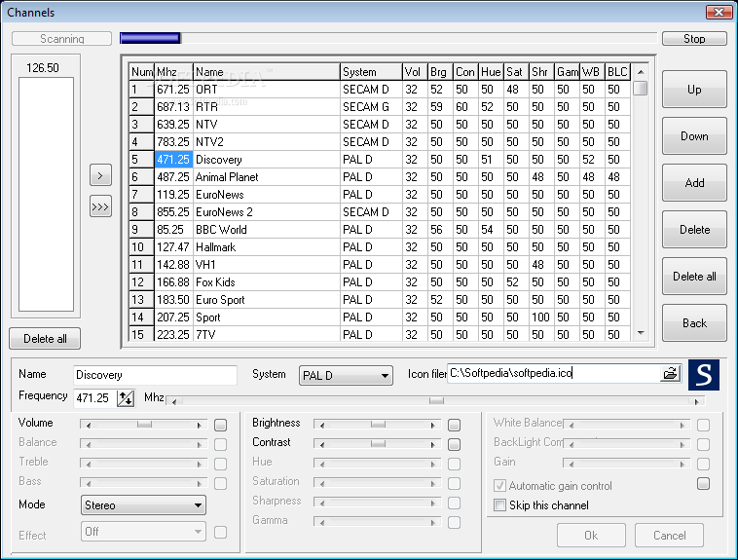Select the Animal Planet channel row
The width and height of the screenshot is (738, 560).
(x=380, y=177)
